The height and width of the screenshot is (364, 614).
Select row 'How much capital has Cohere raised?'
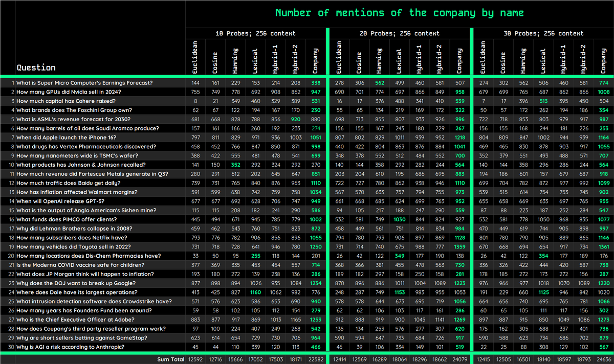(65, 101)
